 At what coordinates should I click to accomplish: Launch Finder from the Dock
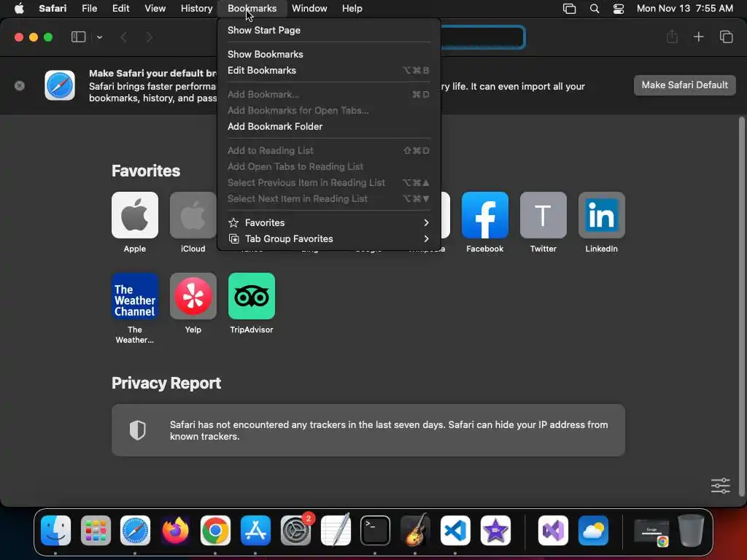point(55,531)
